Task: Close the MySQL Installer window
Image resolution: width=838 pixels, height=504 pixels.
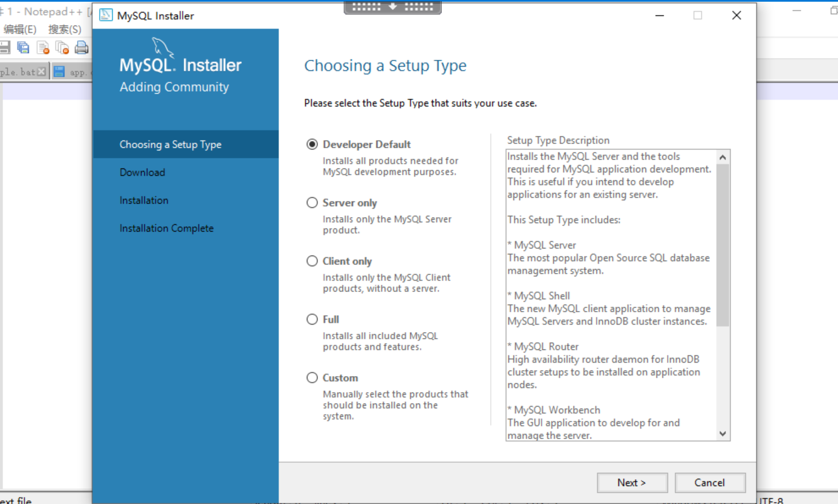Action: [736, 15]
